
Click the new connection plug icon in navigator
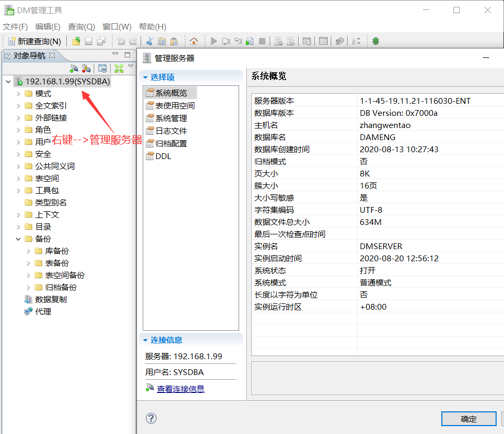pos(74,68)
